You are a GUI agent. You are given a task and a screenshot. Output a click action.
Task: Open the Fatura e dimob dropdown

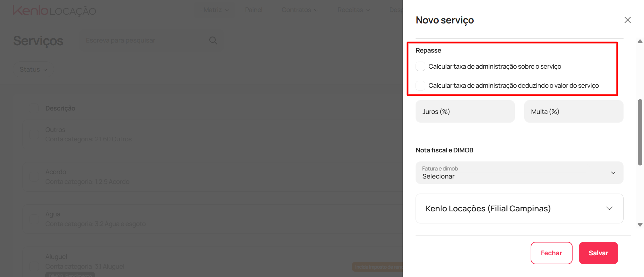(x=519, y=173)
